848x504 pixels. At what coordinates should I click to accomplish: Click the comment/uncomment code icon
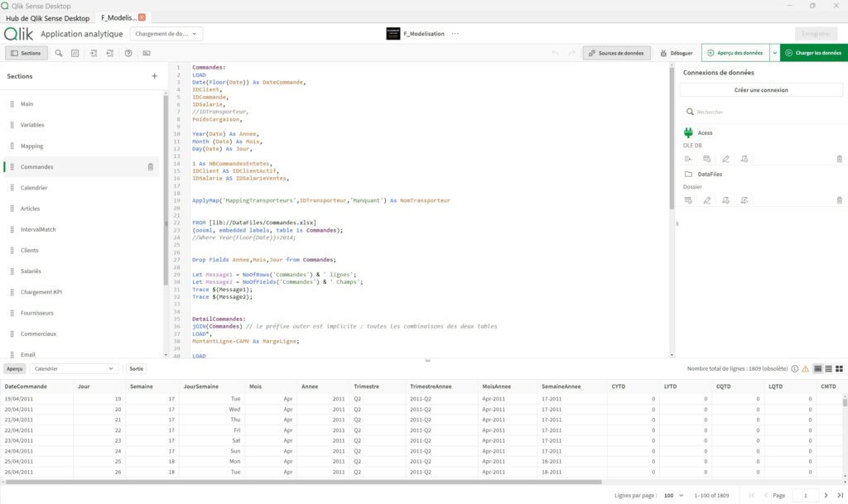click(x=75, y=53)
